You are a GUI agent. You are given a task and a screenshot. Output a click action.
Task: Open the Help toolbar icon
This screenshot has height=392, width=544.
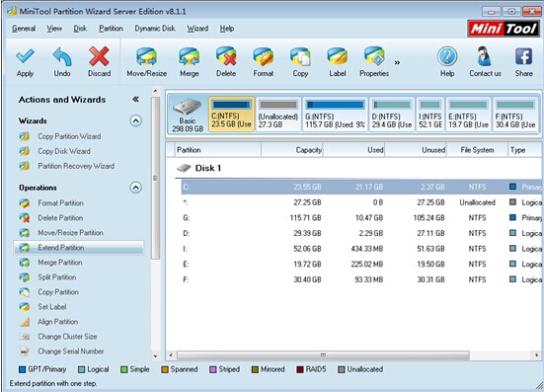[447, 62]
